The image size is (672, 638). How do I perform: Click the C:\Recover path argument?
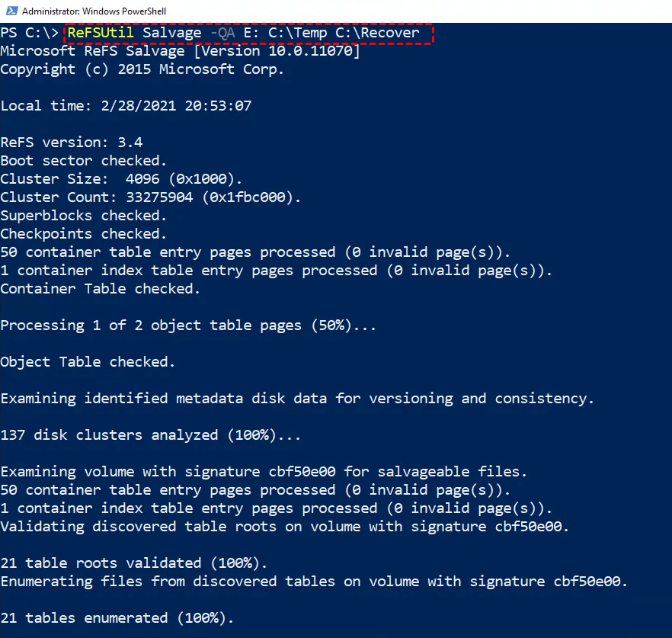[x=377, y=33]
